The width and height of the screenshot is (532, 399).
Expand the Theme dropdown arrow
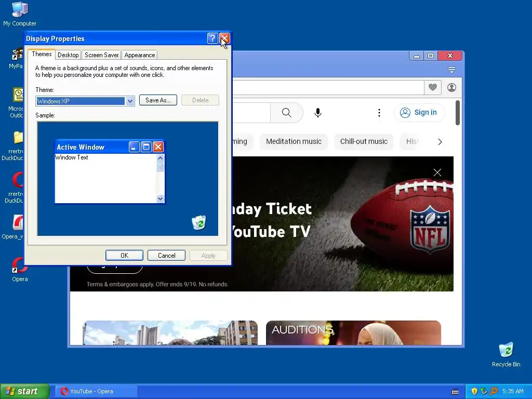click(x=130, y=101)
